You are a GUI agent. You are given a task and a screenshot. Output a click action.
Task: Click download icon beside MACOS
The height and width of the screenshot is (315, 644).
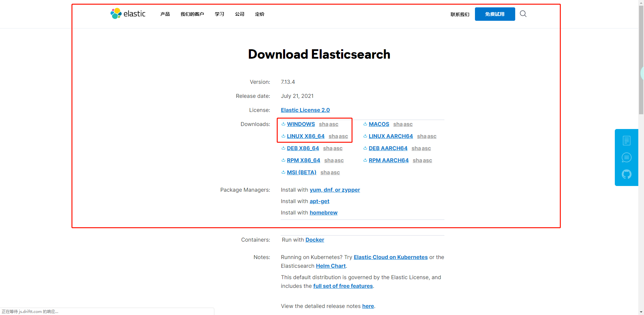click(x=365, y=124)
